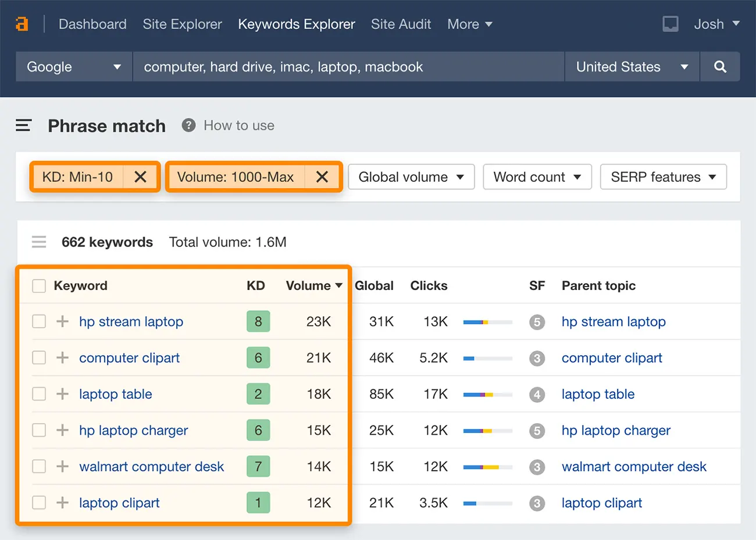
Task: Toggle the select-all checkbox in Keyword header
Action: [x=39, y=286]
